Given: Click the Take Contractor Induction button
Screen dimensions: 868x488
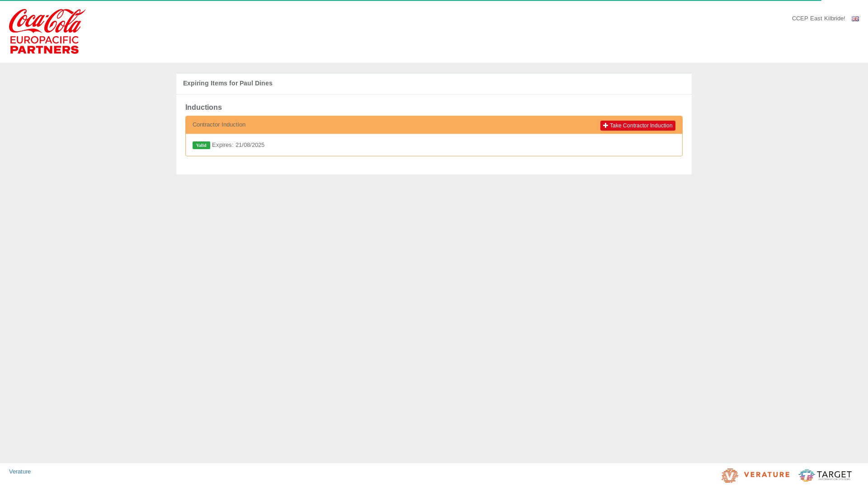Looking at the screenshot, I should 637,126.
